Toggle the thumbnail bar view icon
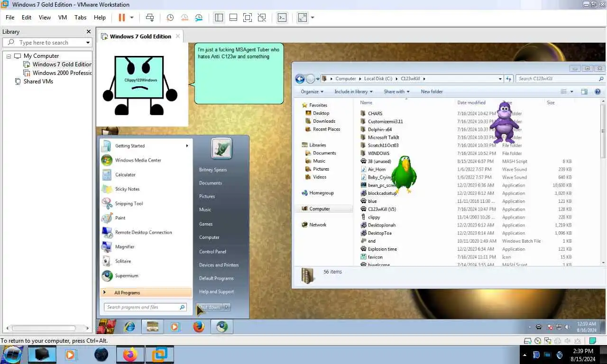The image size is (607, 364). (x=233, y=18)
